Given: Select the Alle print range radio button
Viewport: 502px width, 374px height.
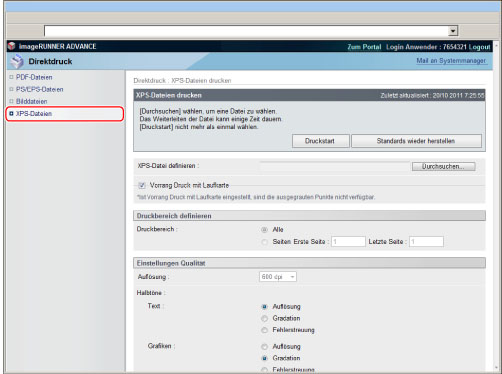Looking at the screenshot, I should click(264, 230).
